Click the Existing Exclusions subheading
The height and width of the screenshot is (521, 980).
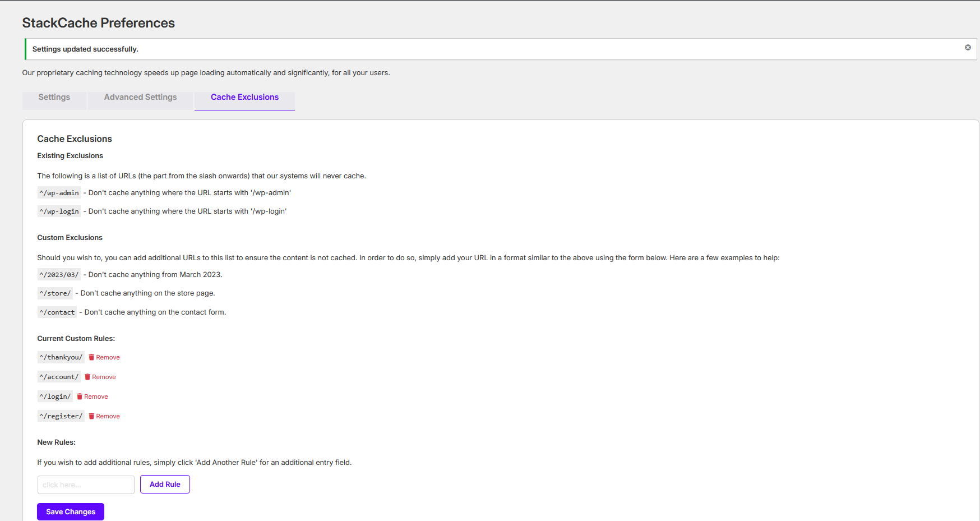[x=70, y=156]
